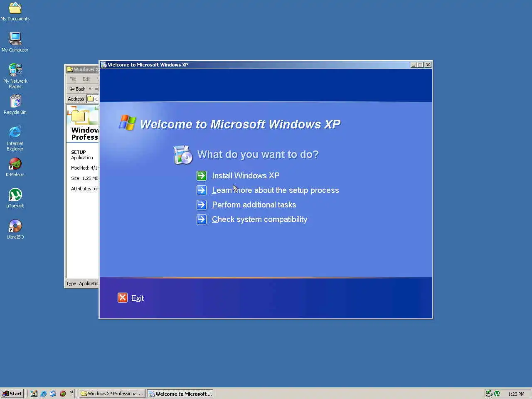Viewport: 532px width, 399px height.
Task: Click Outlook Express quick launch icon
Action: point(53,394)
